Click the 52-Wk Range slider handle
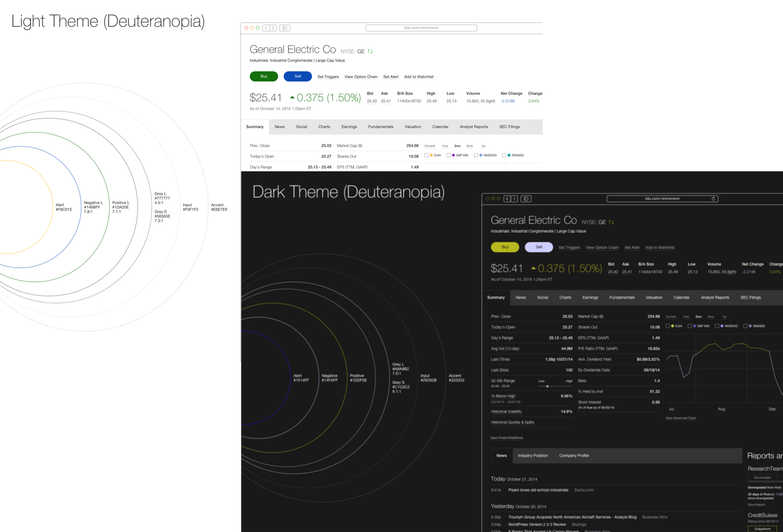 tap(547, 386)
